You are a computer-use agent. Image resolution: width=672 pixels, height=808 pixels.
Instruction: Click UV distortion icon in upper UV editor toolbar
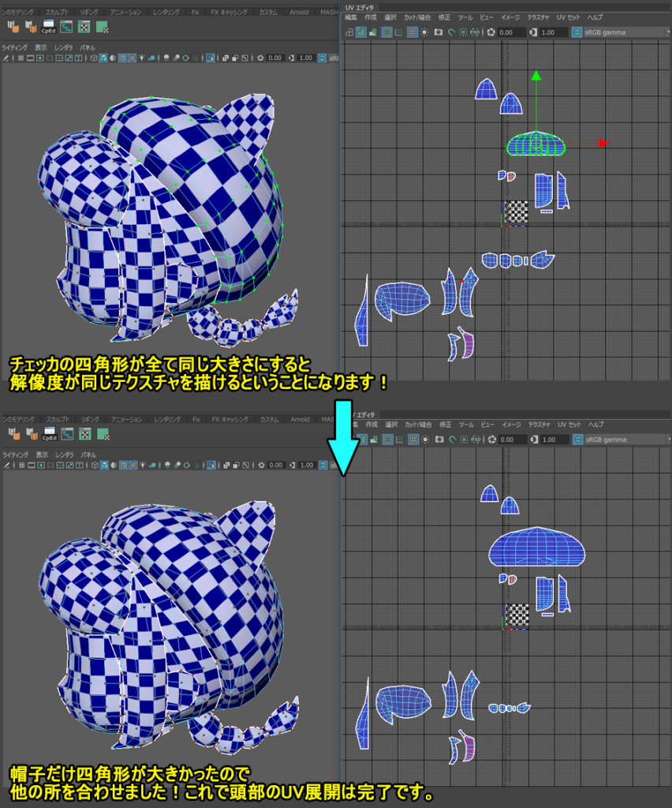372,32
